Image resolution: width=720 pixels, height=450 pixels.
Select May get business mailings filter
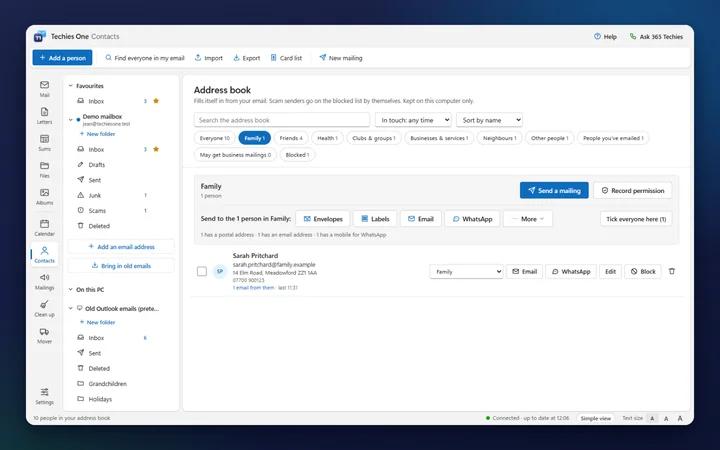coord(235,155)
